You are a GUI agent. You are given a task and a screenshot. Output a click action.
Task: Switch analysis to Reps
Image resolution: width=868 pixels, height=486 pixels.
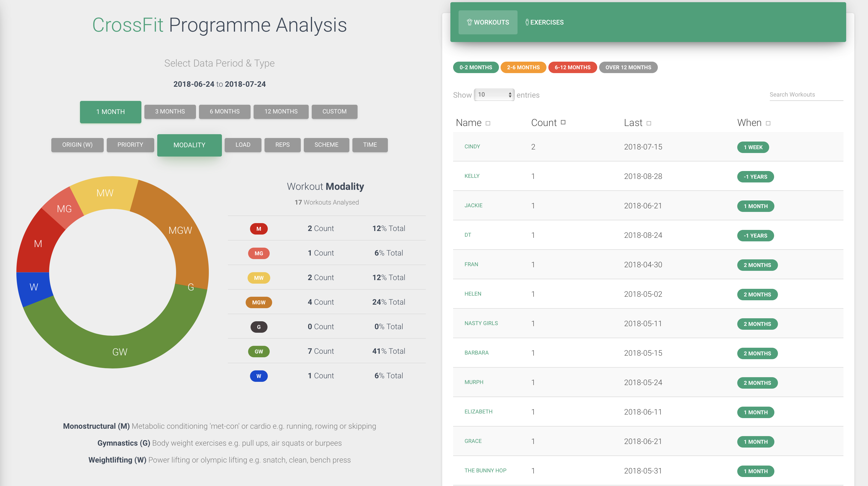click(282, 145)
